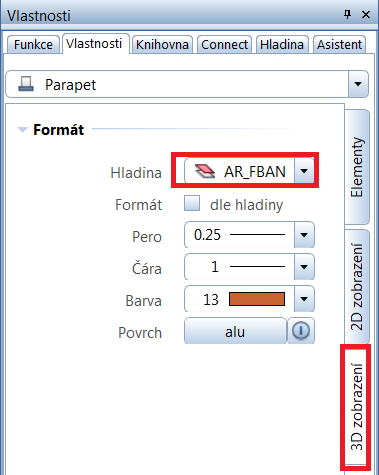Switch to the Knihovna tab
The height and width of the screenshot is (475, 379).
pos(162,45)
